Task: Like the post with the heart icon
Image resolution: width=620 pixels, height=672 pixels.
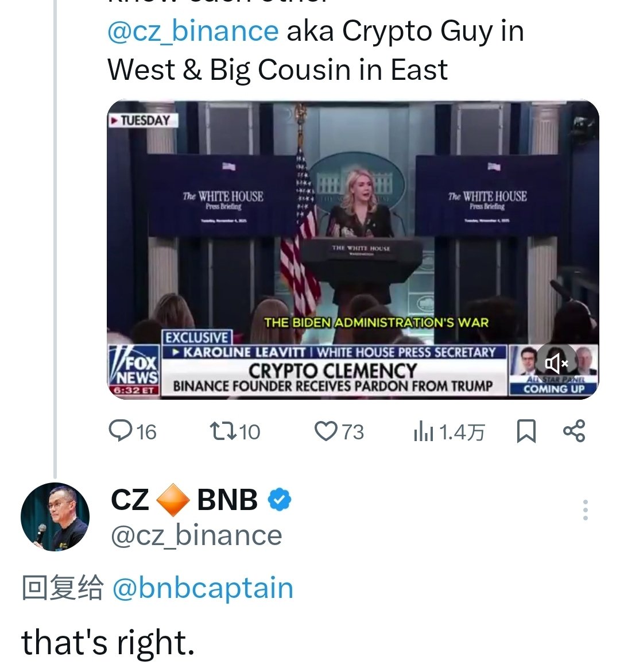Action: click(x=325, y=431)
